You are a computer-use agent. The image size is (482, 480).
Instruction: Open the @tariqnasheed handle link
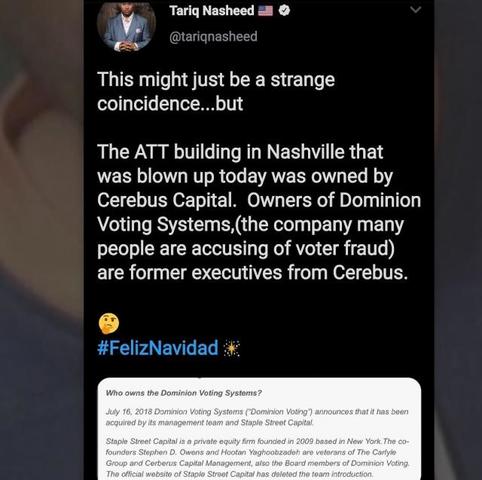[213, 36]
